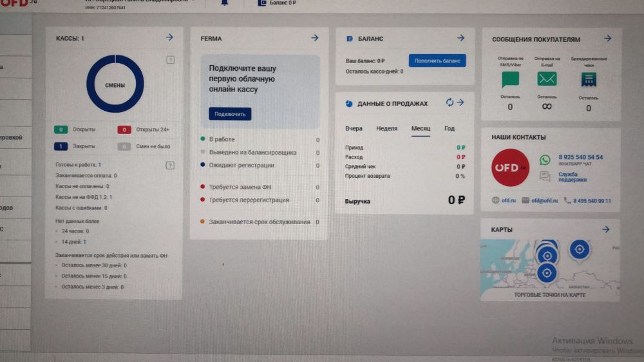Click the WhatsApp chat icon
This screenshot has height=362, width=644.
545,160
